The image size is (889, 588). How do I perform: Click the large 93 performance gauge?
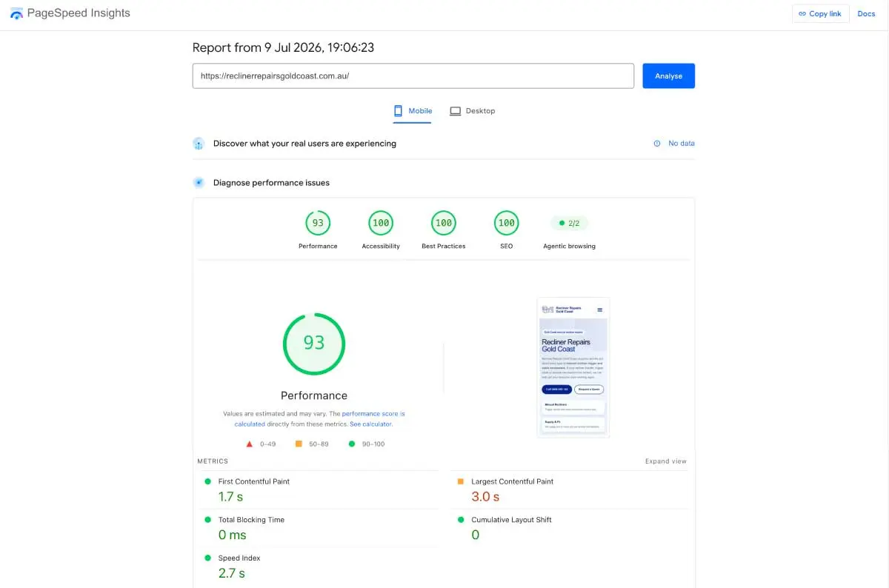pos(314,343)
